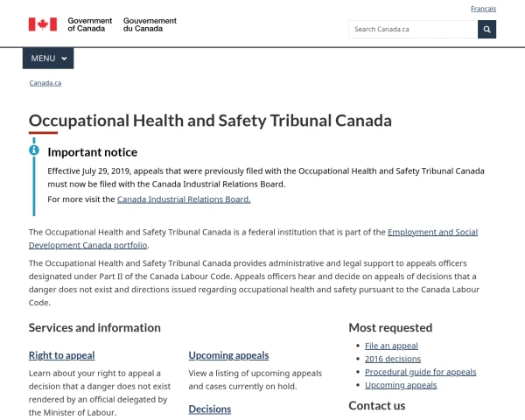Screen dimensions: 525x420
Task: Open Procedural guide for appeals
Action: click(x=421, y=372)
